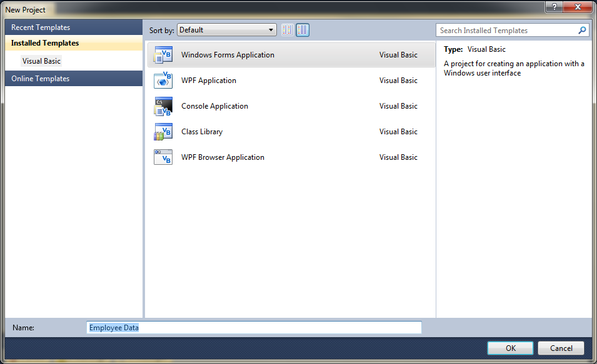Click Visual Basic in the WPF Browser Application row
597x364 pixels.
coord(398,157)
